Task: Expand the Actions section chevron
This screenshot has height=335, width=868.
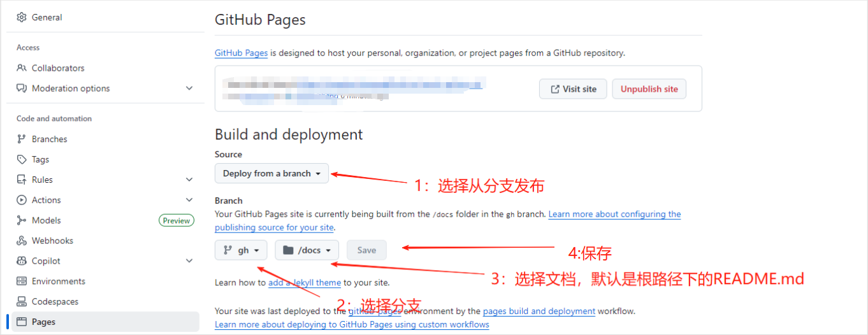Action: 189,200
